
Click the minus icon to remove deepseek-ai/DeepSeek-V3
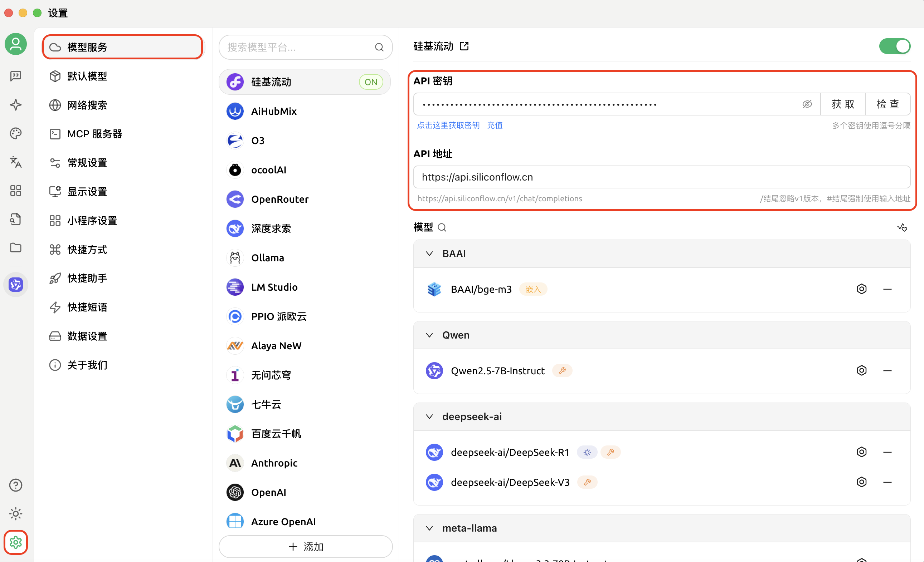(x=887, y=482)
